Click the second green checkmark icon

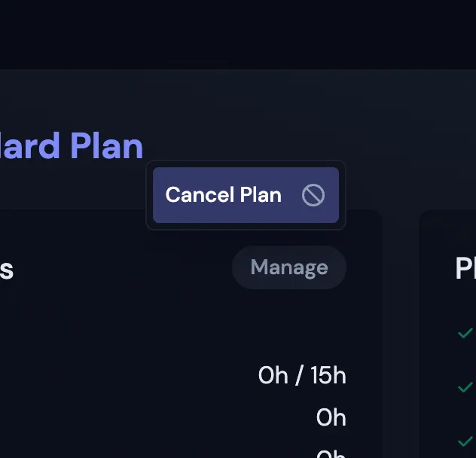[465, 387]
